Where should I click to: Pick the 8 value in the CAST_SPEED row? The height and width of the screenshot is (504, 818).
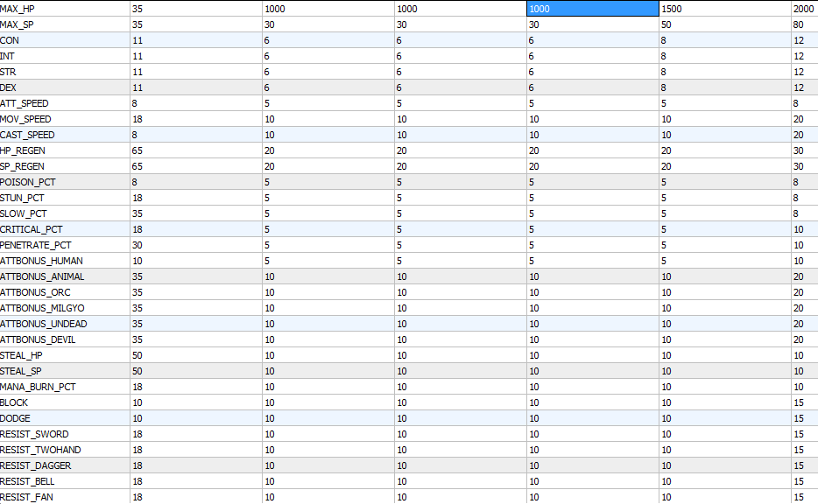click(135, 135)
